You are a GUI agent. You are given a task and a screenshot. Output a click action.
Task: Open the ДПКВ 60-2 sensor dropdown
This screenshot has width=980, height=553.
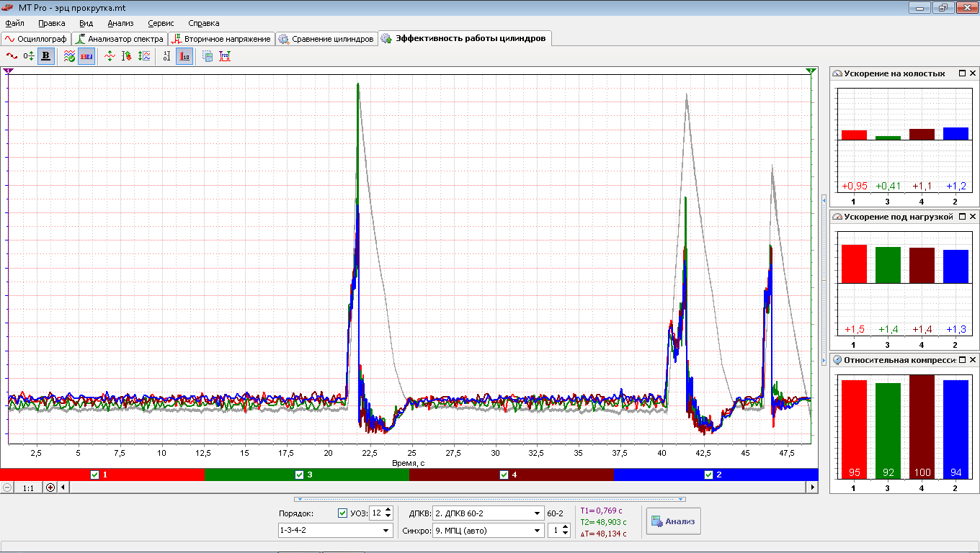488,513
